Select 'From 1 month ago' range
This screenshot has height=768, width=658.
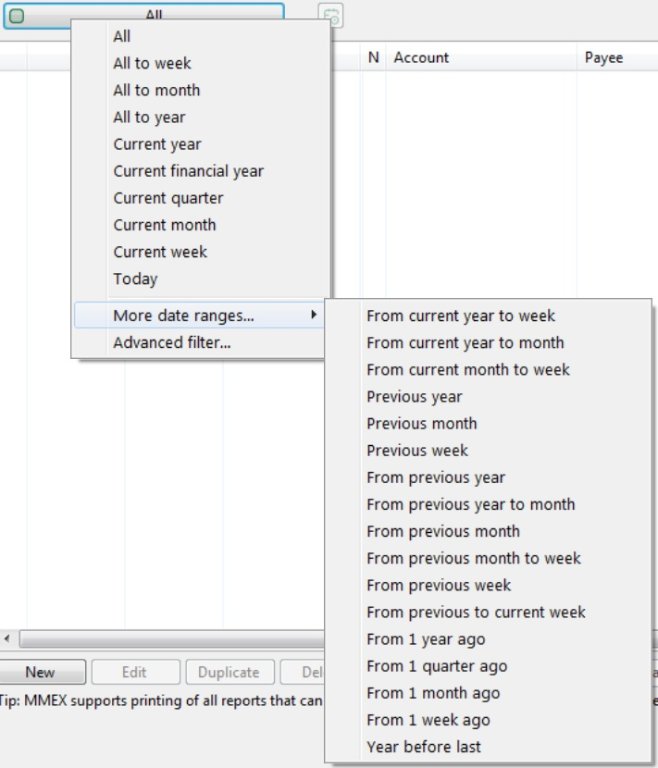[x=488, y=693]
